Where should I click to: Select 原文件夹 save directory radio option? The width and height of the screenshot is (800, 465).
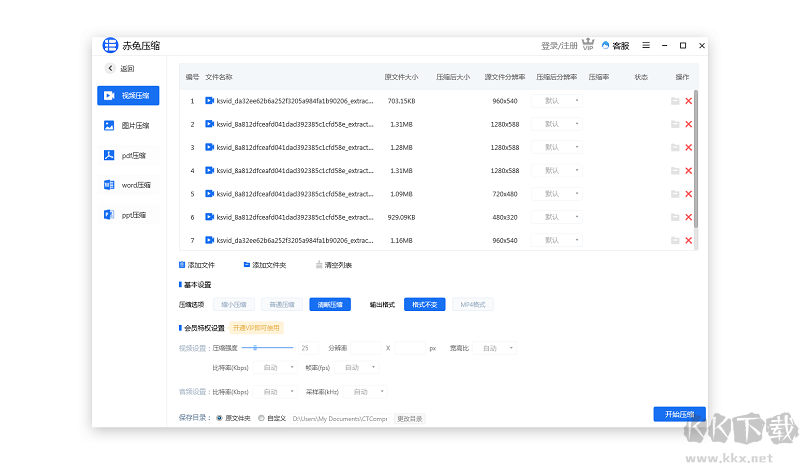coord(219,418)
